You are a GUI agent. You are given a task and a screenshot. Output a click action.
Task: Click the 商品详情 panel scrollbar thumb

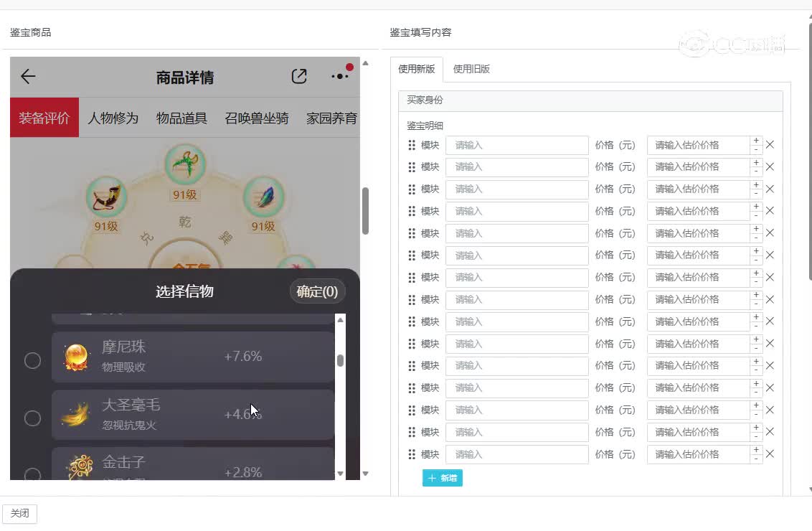(x=366, y=211)
